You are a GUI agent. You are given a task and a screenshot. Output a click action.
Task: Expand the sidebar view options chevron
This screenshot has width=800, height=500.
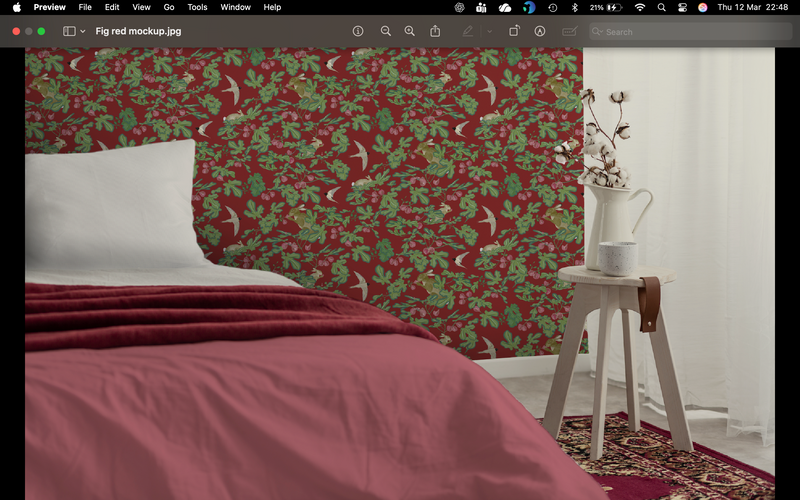(83, 31)
